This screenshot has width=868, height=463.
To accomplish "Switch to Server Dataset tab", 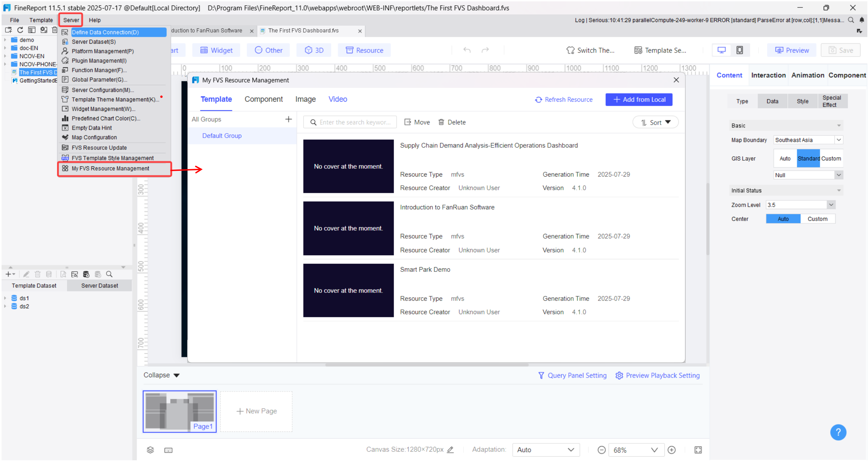I will coord(99,285).
